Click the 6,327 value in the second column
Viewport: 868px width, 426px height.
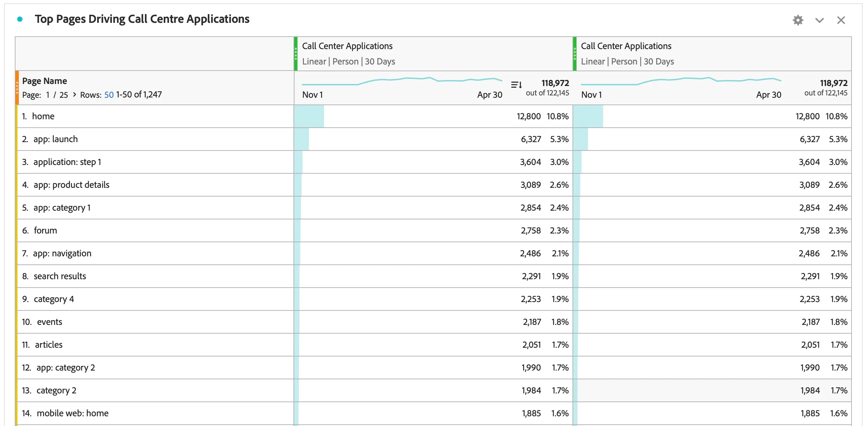810,139
